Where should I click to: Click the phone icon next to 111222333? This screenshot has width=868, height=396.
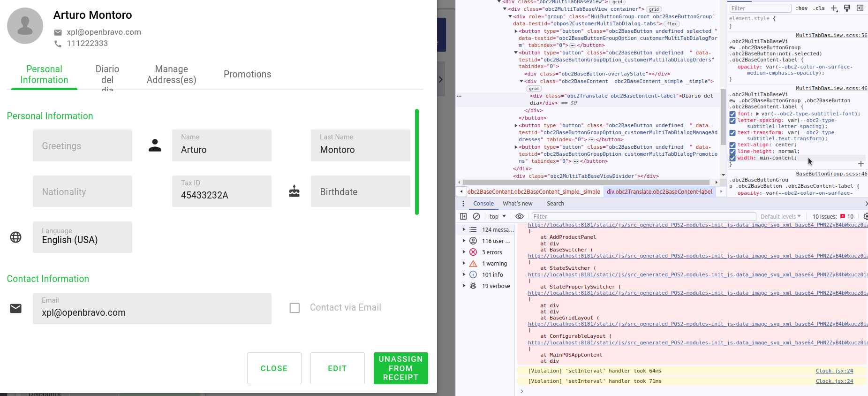click(x=58, y=44)
